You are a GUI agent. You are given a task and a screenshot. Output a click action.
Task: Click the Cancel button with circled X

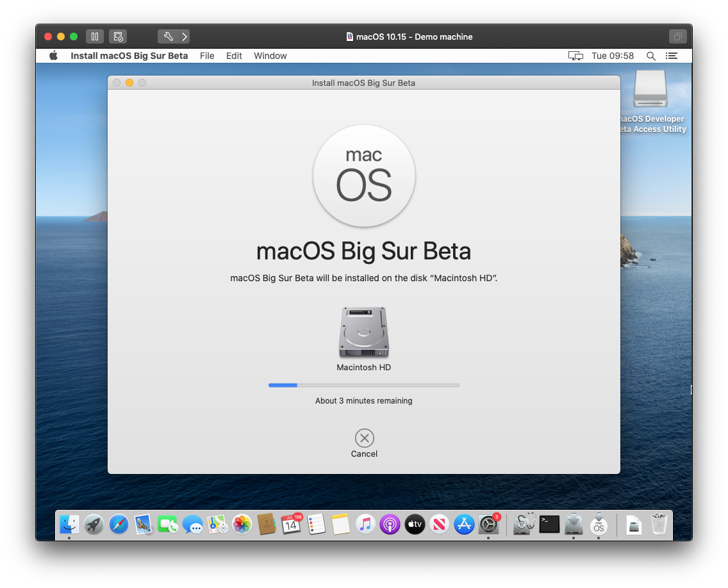point(365,443)
